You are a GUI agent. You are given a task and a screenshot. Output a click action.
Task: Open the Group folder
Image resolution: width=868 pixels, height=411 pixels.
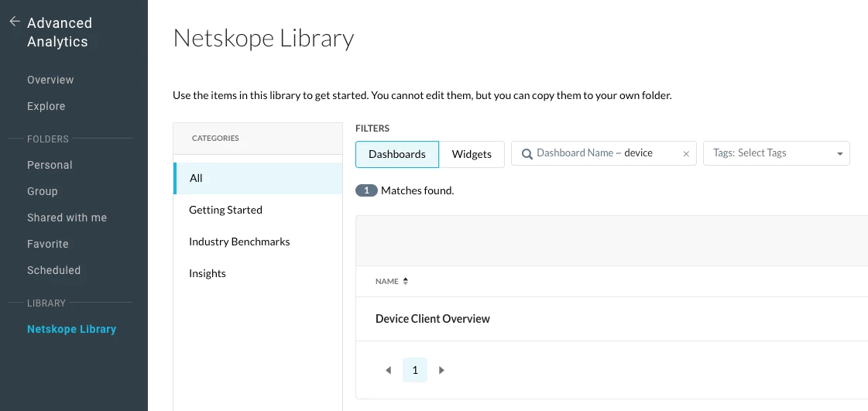coord(42,191)
